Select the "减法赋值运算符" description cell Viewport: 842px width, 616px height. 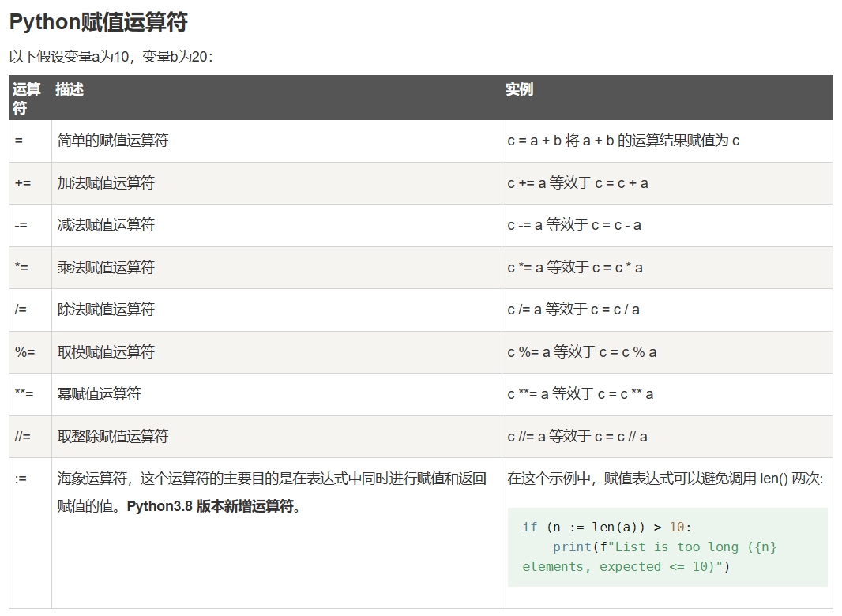tap(106, 225)
